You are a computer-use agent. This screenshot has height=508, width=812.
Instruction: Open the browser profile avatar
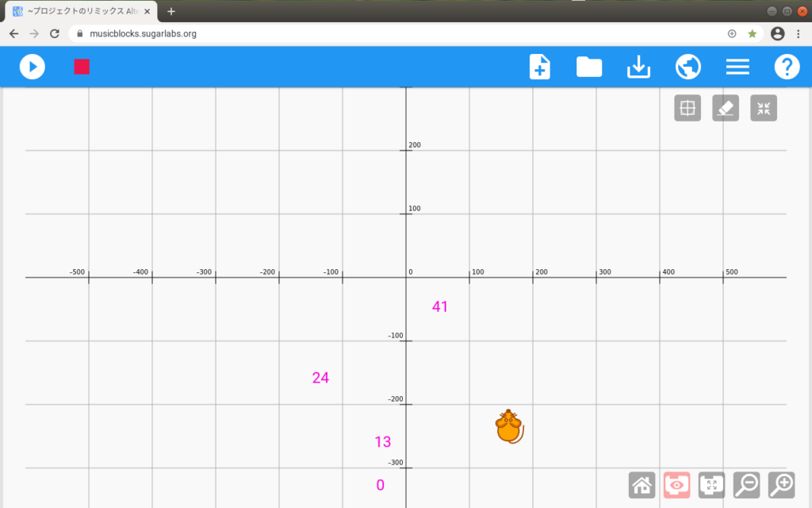pyautogui.click(x=777, y=33)
